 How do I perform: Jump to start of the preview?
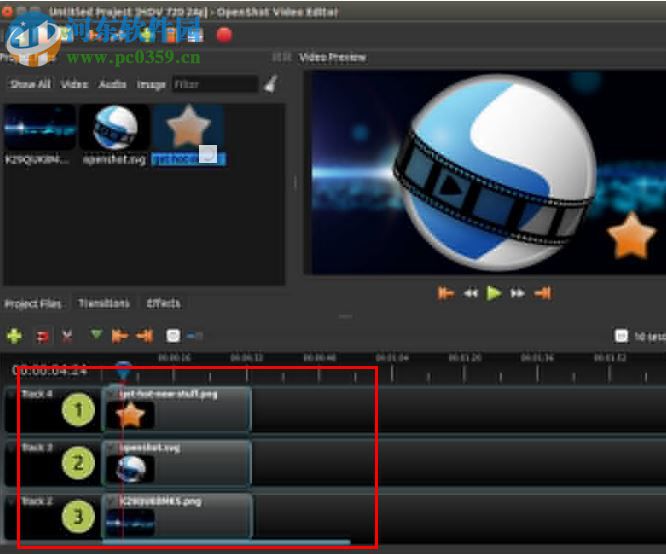[x=446, y=293]
